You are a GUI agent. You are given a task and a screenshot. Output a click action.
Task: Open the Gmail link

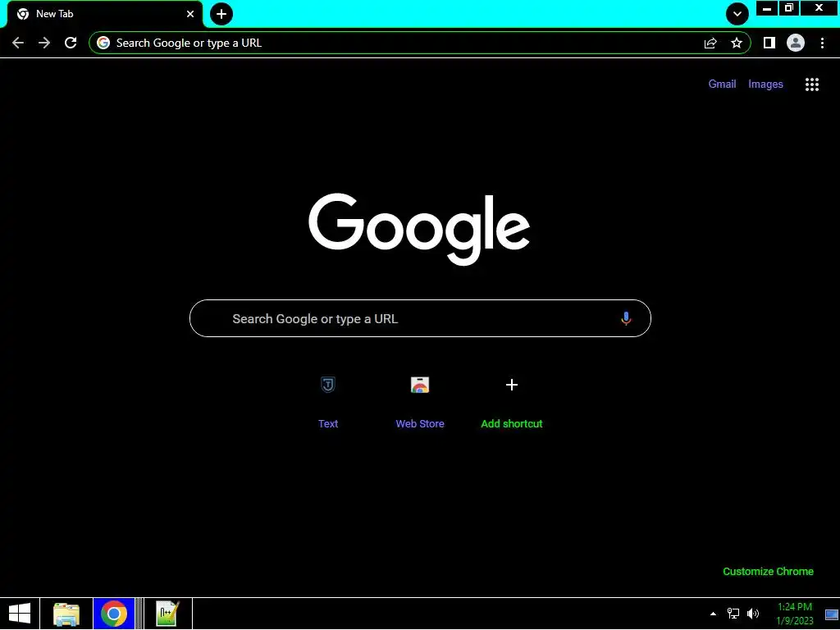point(722,84)
